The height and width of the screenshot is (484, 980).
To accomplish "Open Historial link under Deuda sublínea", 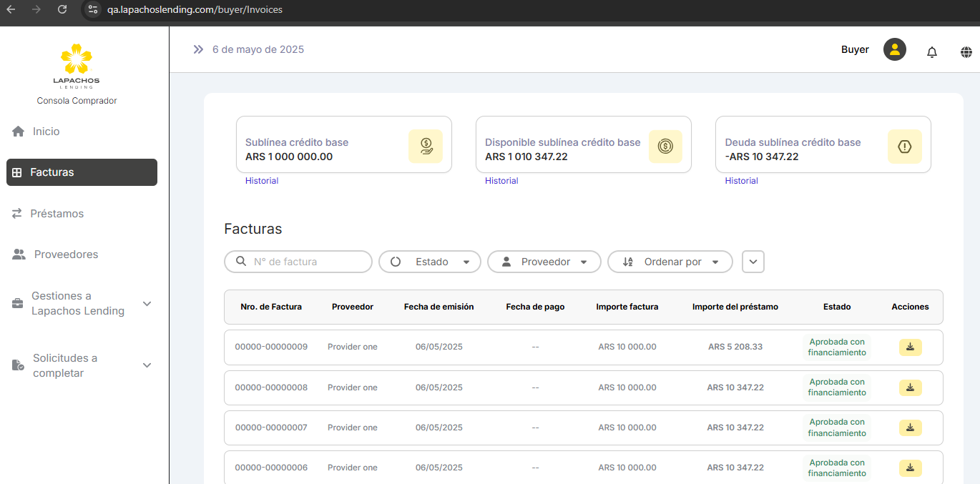I will click(x=741, y=181).
